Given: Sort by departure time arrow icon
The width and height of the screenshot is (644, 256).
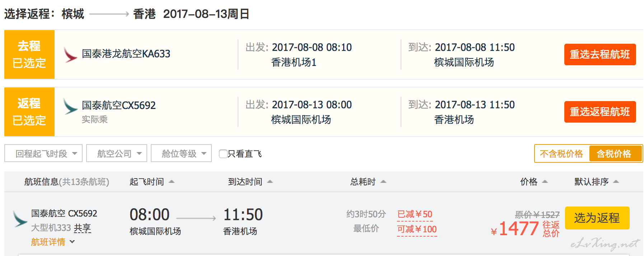Looking at the screenshot, I should point(172,182).
